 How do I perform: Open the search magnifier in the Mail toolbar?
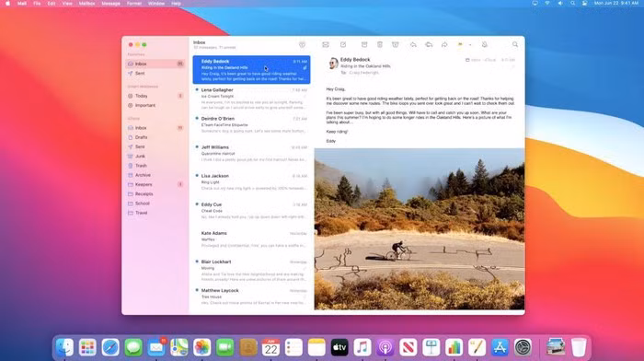(515, 44)
